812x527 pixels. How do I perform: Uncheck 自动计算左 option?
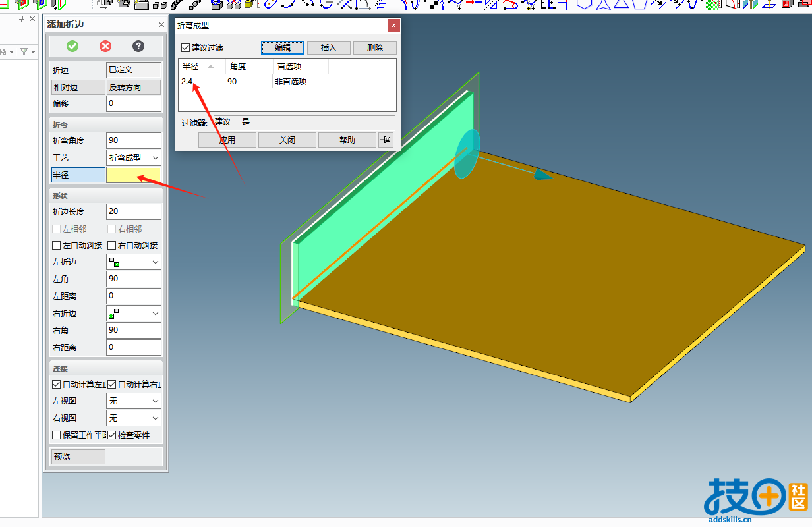(x=57, y=384)
